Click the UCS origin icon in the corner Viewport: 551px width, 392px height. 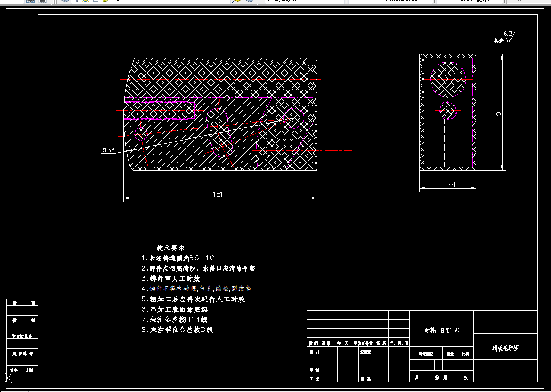click(9, 378)
